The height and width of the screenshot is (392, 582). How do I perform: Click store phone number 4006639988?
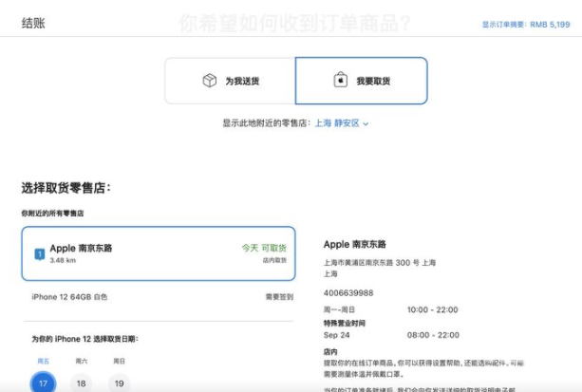[348, 293]
